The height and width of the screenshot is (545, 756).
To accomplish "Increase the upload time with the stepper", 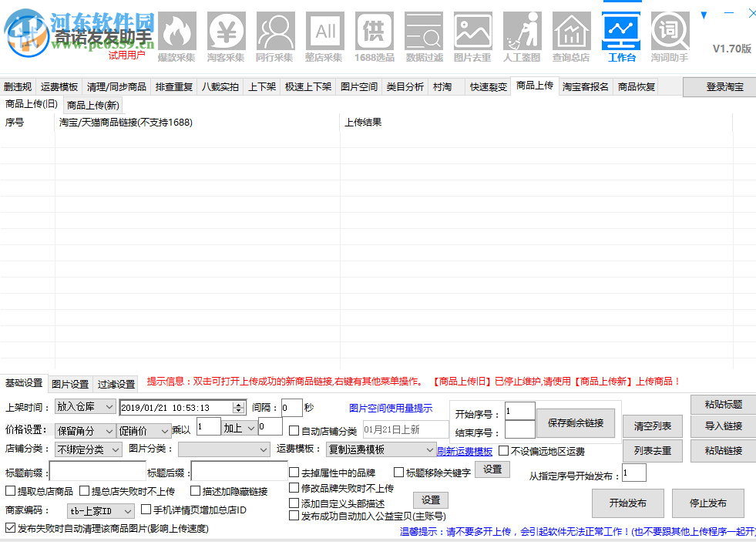I will click(237, 404).
